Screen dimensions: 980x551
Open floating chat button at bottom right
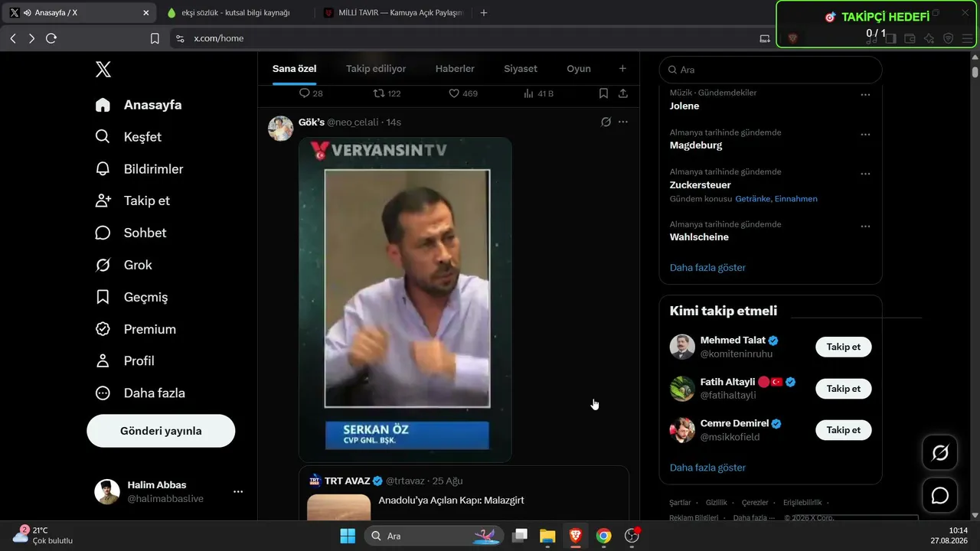pos(940,496)
